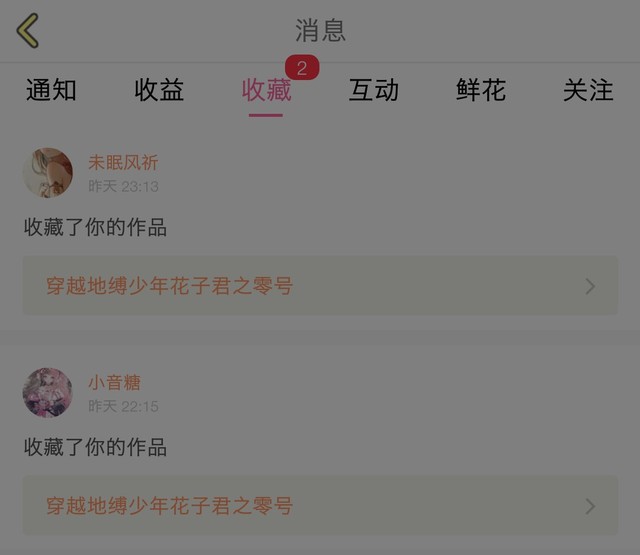This screenshot has height=555, width=640.
Task: Open the 互动 tab
Action: pos(373,90)
